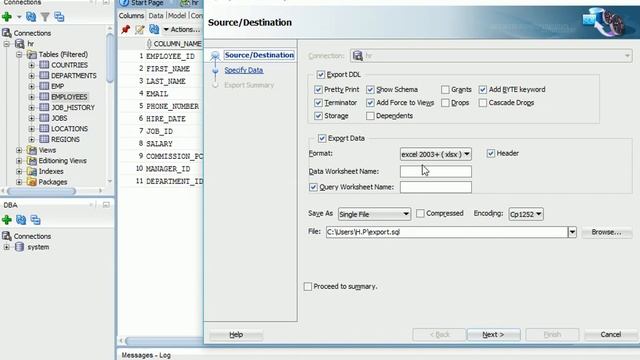The width and height of the screenshot is (640, 360).
Task: Click the third icon in DBA panel toolbar
Action: pos(36,220)
